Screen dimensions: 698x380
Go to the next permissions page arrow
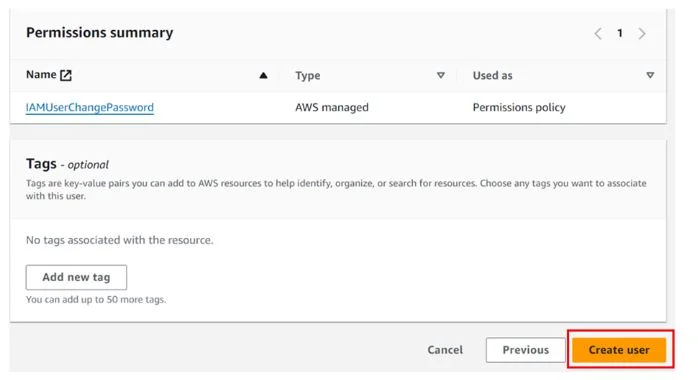click(x=641, y=33)
